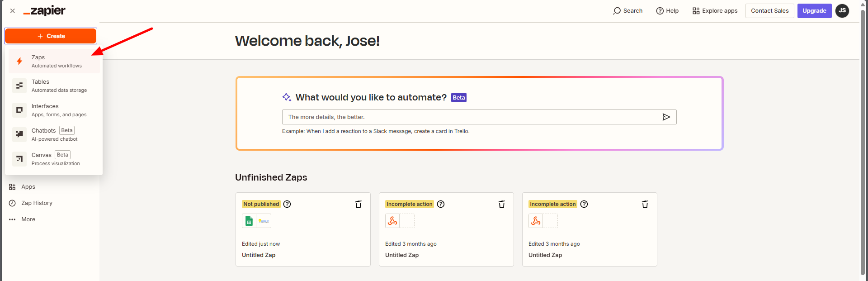Click the three-dots More icon
This screenshot has width=868, height=281.
[12, 219]
